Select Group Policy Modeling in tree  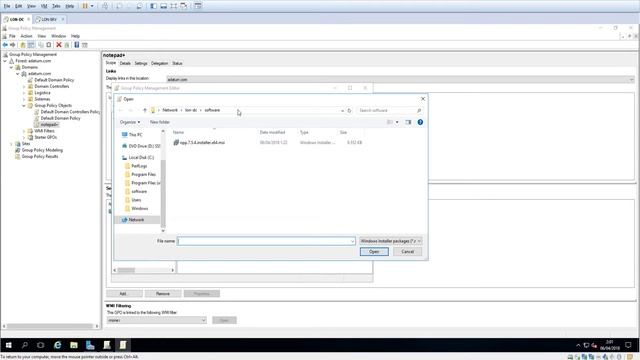42,150
